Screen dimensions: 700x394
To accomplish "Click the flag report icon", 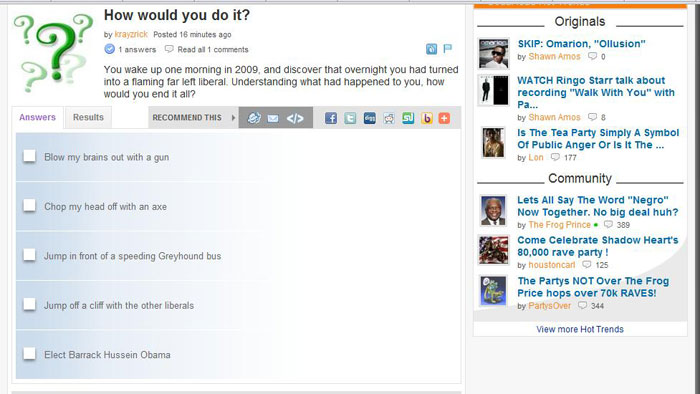I will 447,49.
